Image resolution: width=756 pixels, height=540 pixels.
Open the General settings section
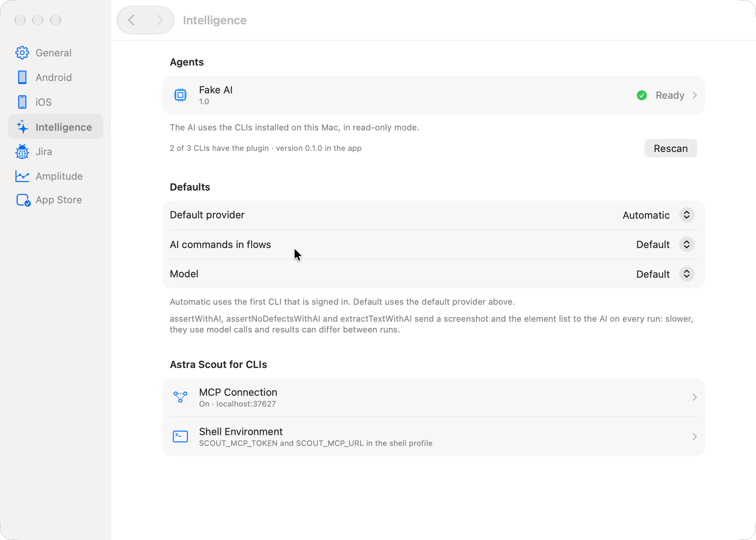pyautogui.click(x=55, y=53)
